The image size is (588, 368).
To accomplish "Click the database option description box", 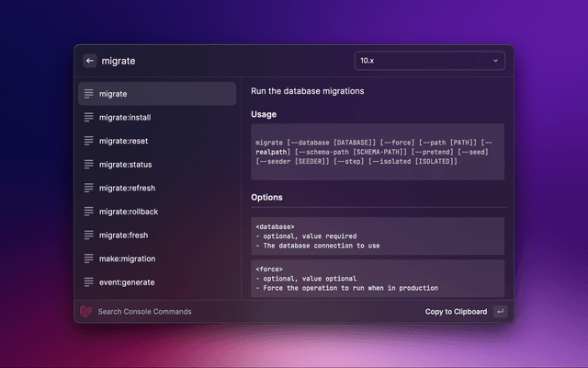I will click(377, 236).
